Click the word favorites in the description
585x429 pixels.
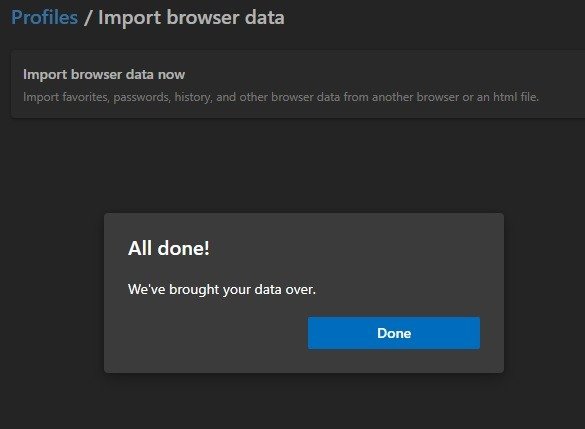[x=86, y=97]
